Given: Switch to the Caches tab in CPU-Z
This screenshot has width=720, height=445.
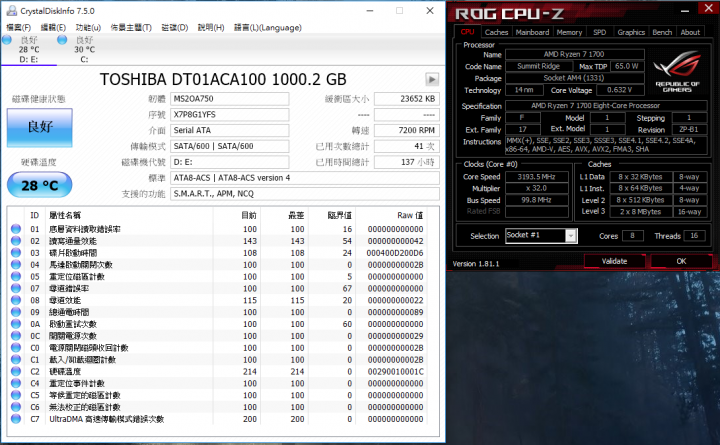Looking at the screenshot, I should coord(496,32).
